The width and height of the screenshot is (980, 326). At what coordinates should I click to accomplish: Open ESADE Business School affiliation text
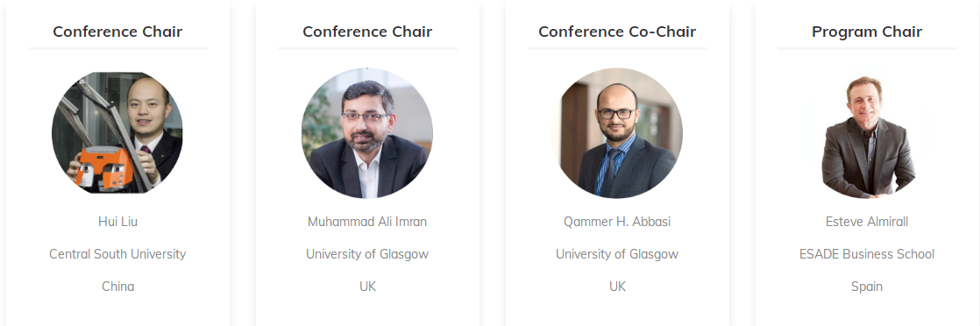[x=867, y=254]
